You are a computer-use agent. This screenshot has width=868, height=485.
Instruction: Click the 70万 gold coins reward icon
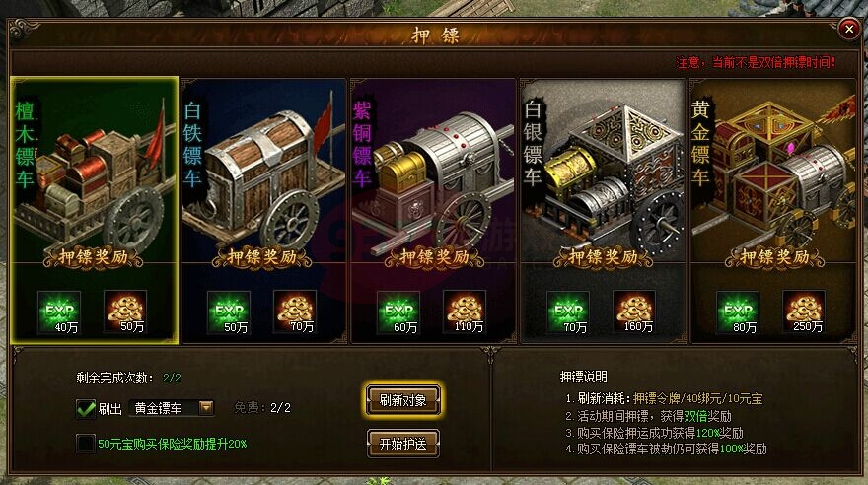tap(295, 312)
